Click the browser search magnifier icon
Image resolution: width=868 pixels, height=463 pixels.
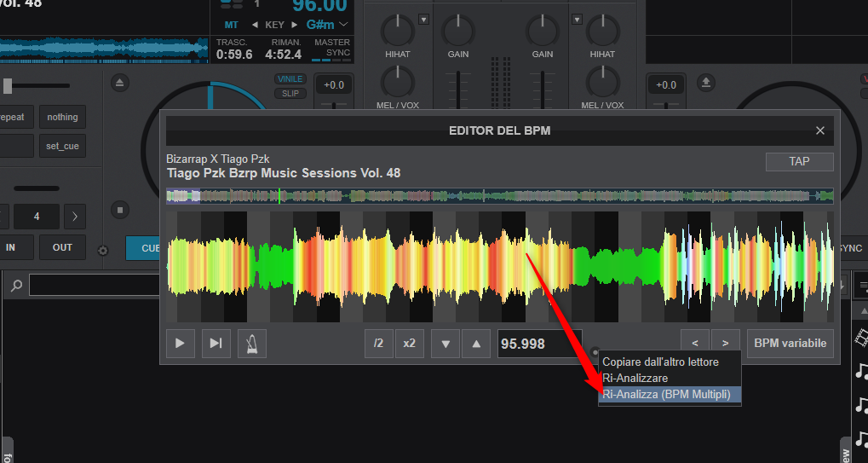[x=16, y=286]
